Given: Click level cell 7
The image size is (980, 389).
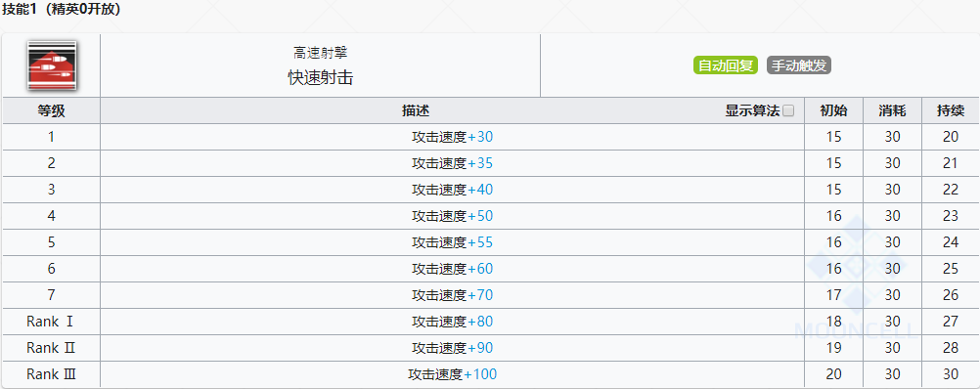Looking at the screenshot, I should (x=51, y=295).
